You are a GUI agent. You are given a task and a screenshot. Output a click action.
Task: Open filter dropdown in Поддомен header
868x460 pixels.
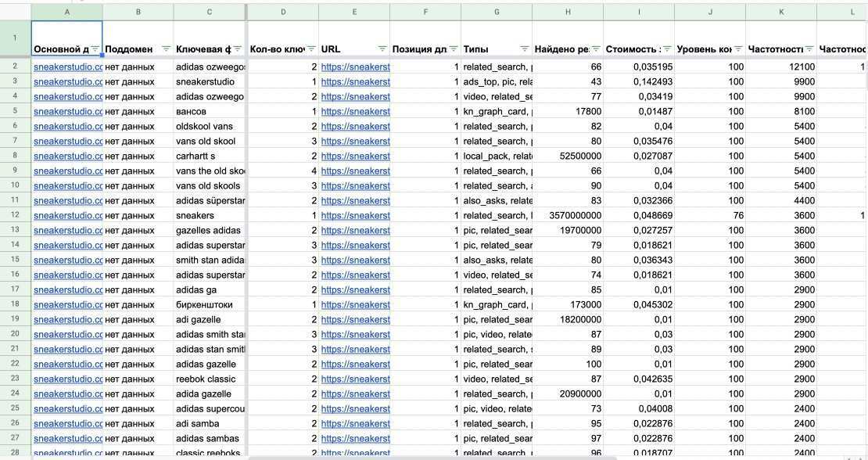coord(166,49)
